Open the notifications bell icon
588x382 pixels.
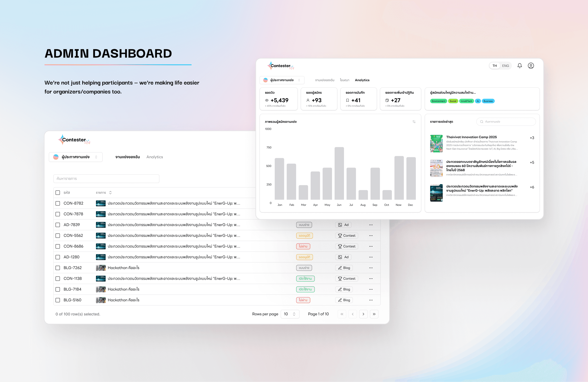click(x=519, y=66)
